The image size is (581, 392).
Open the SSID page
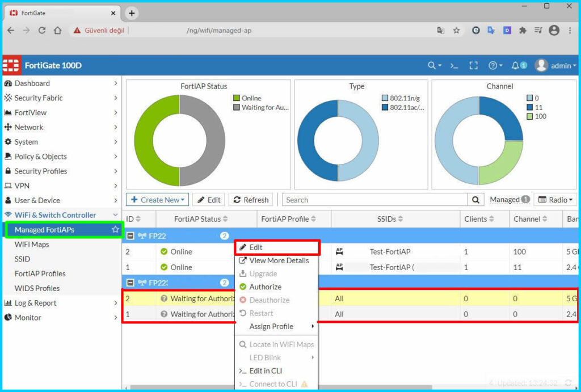tap(22, 259)
